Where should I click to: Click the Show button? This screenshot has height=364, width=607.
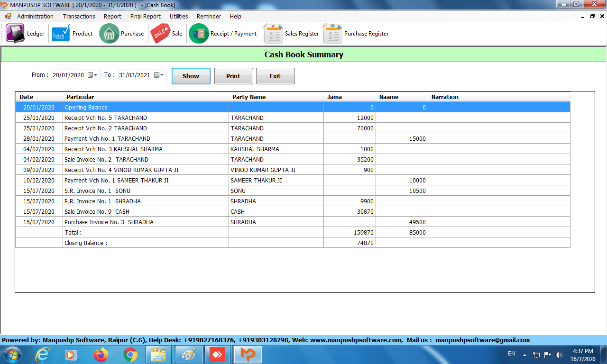[191, 76]
